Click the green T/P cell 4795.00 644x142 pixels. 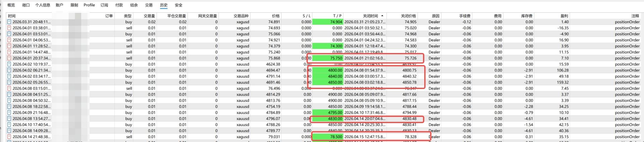click(x=328, y=112)
